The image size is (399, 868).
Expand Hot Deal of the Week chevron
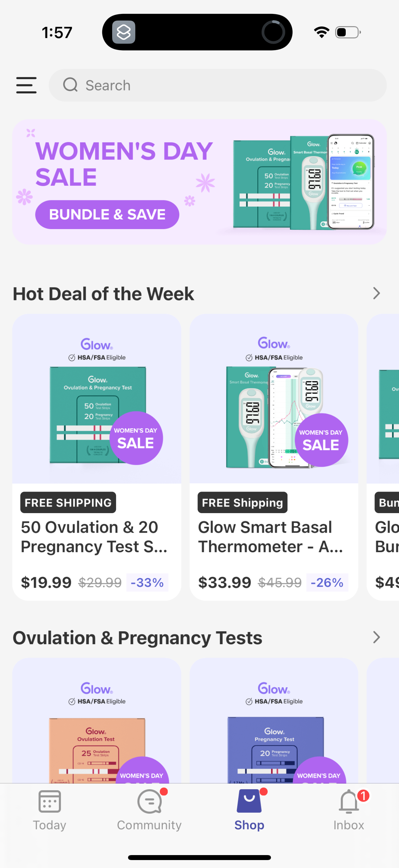(x=377, y=293)
